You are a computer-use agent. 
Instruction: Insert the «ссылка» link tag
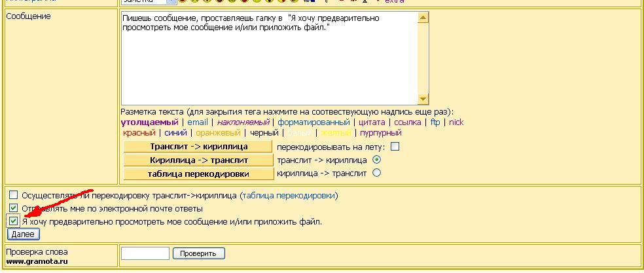[x=408, y=122]
